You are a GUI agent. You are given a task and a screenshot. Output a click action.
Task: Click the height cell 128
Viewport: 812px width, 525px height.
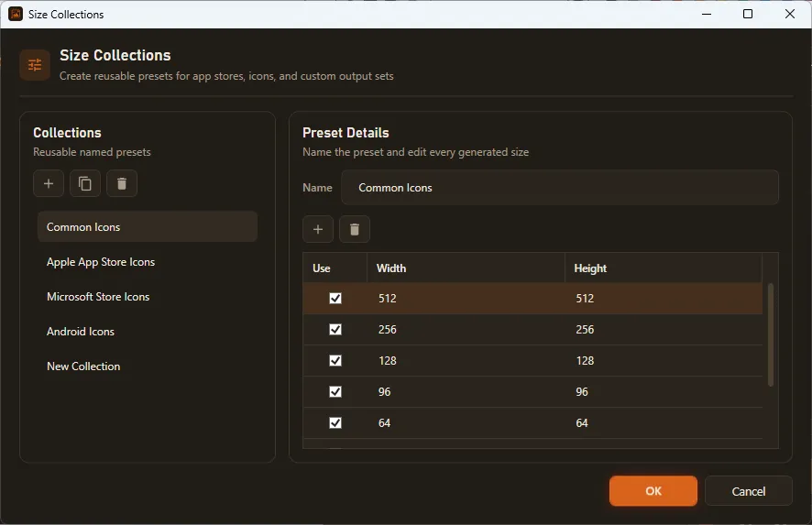[664, 360]
